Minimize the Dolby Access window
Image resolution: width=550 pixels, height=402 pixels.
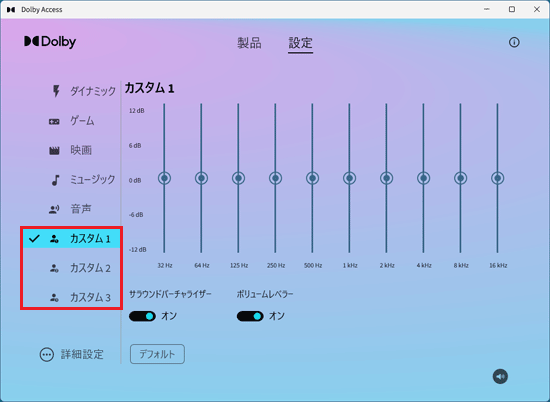point(487,9)
